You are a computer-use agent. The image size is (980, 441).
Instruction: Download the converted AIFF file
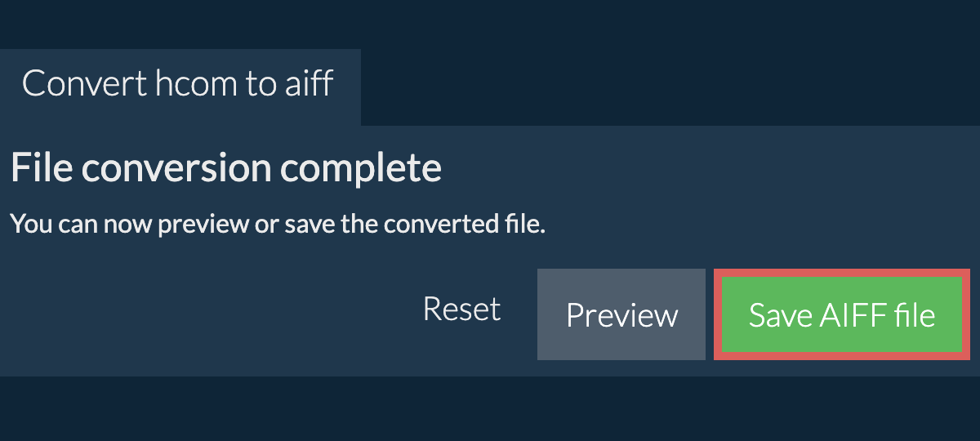[x=842, y=315]
